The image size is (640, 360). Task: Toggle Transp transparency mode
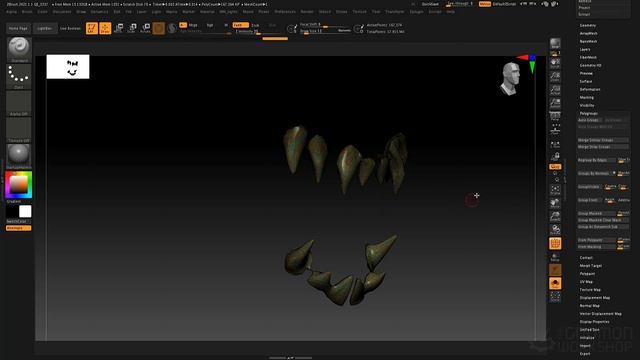click(555, 257)
